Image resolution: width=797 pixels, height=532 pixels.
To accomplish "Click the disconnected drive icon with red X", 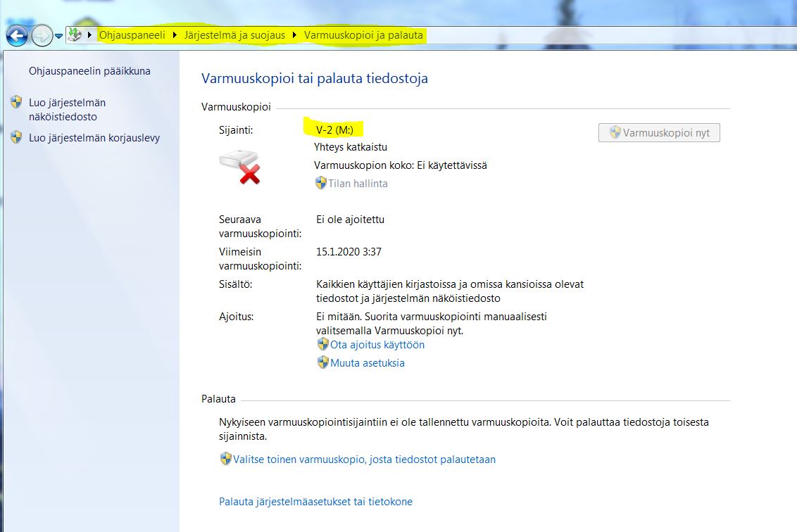I will (240, 166).
